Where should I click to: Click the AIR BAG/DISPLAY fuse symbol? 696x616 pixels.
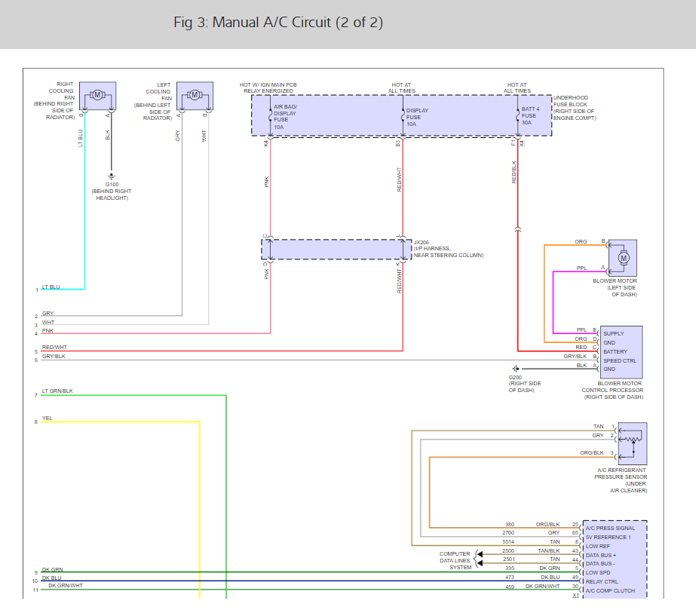270,116
